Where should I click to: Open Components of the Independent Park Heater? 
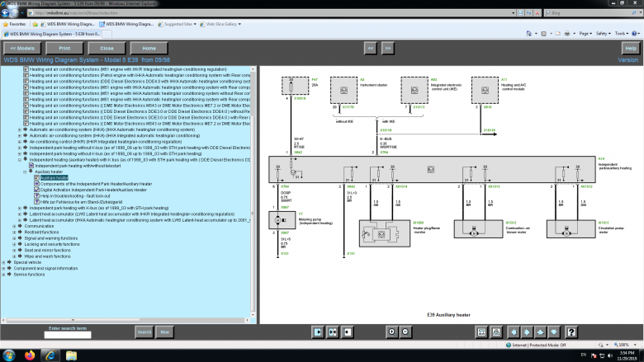pos(96,184)
